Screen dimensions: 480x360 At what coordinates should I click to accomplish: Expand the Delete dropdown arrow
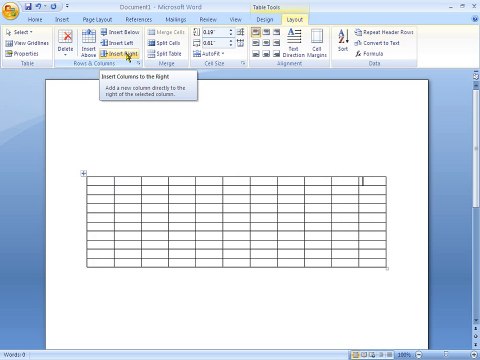[x=65, y=55]
